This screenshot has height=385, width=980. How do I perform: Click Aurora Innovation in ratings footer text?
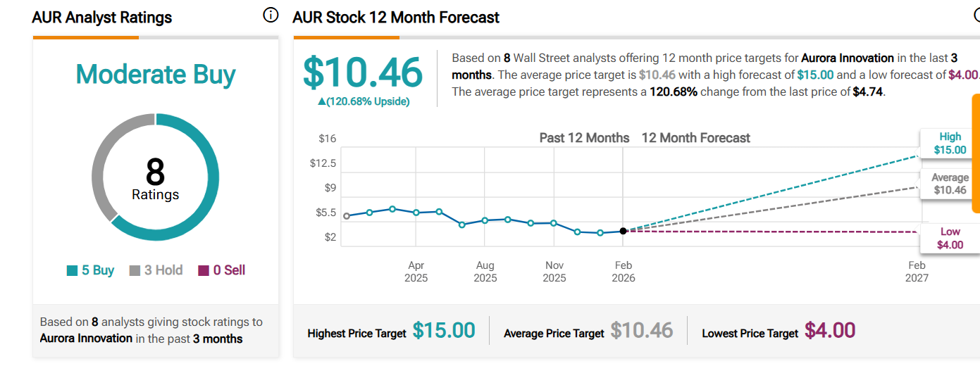[x=86, y=339]
